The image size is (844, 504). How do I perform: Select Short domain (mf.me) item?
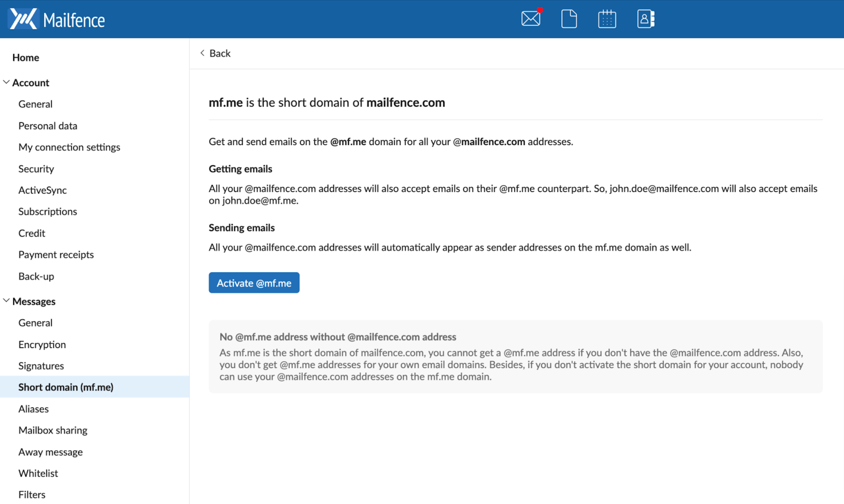click(x=94, y=387)
